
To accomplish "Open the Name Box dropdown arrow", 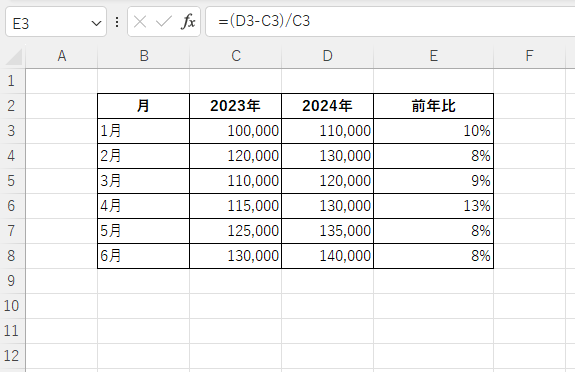I will pyautogui.click(x=96, y=23).
